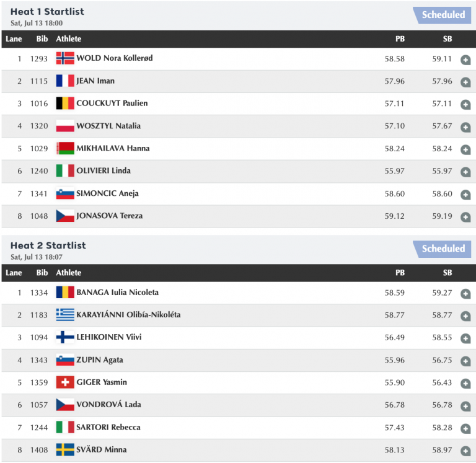This screenshot has height=463, width=476.
Task: Click the Greek flag beside KARAYIÁNNI
Action: [x=65, y=315]
